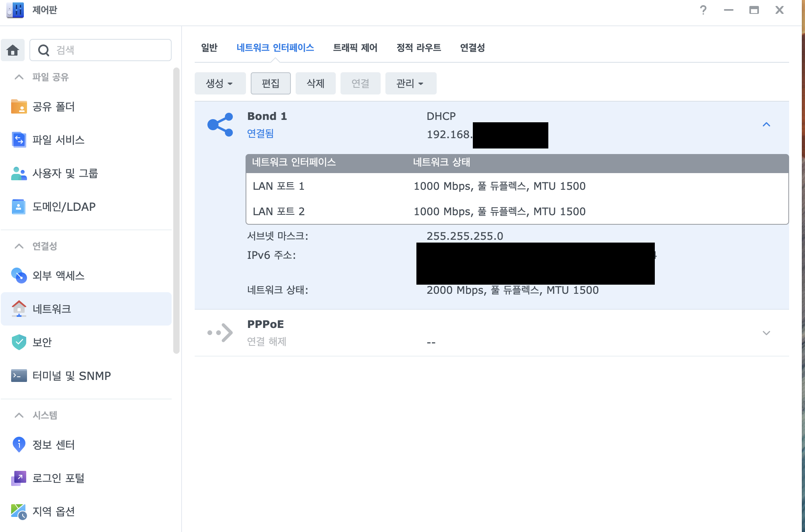
Task: Collapse the 파일 공유 section
Action: click(x=19, y=77)
